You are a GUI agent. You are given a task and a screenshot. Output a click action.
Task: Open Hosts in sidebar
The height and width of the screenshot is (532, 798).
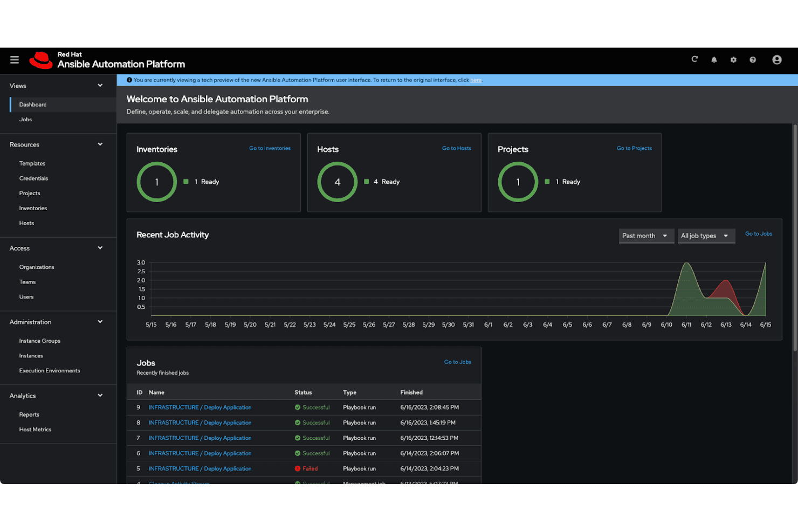[x=26, y=223]
